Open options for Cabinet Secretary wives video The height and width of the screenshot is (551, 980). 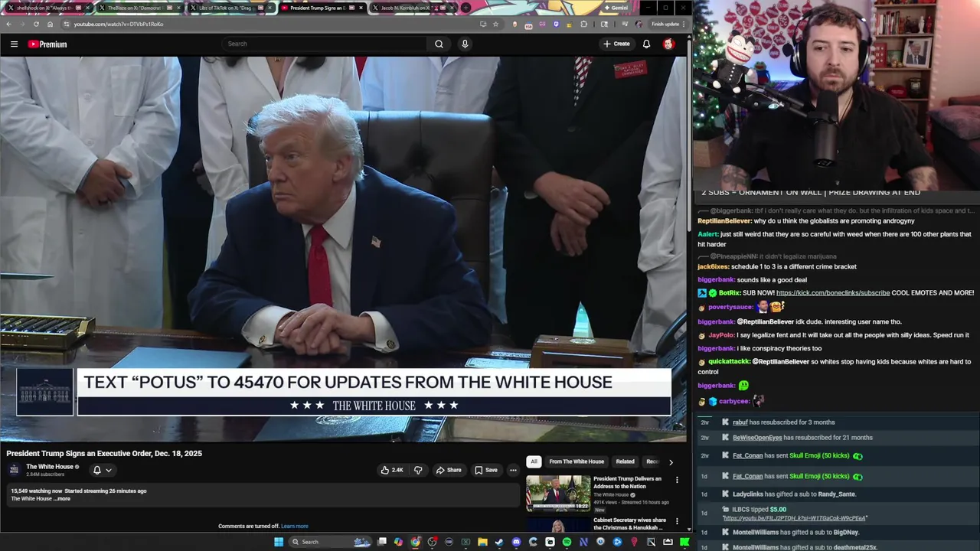(677, 521)
